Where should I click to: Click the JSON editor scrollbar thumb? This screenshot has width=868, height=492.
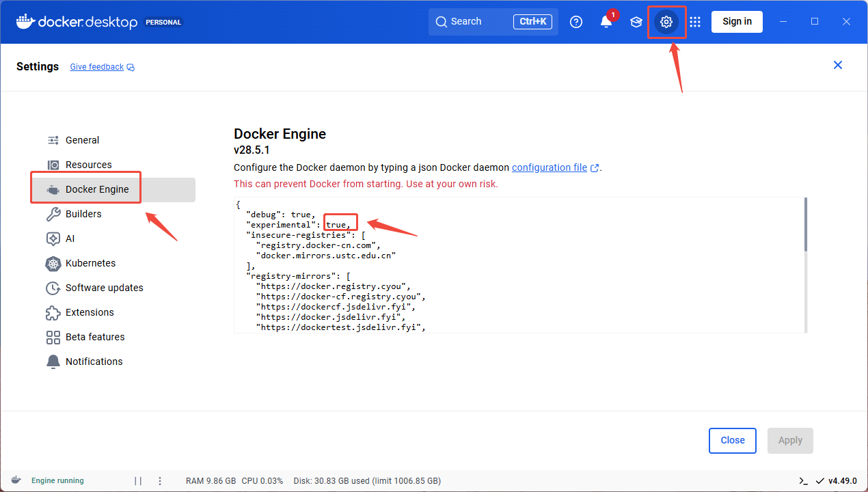(x=806, y=224)
